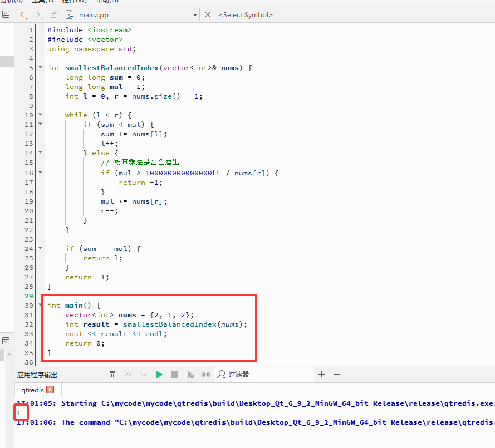
Task: Click 'return l;' on line 25
Action: coord(102,258)
